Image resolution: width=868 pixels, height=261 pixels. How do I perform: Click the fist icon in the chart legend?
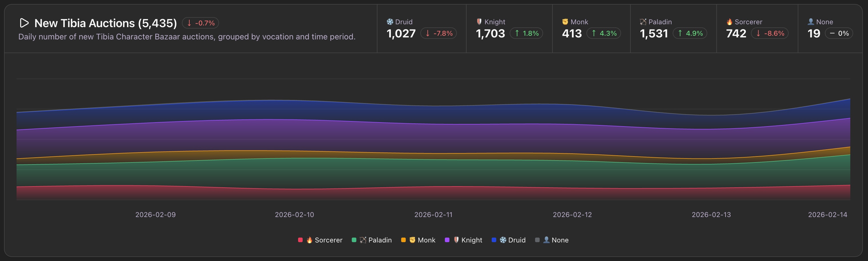tap(412, 240)
